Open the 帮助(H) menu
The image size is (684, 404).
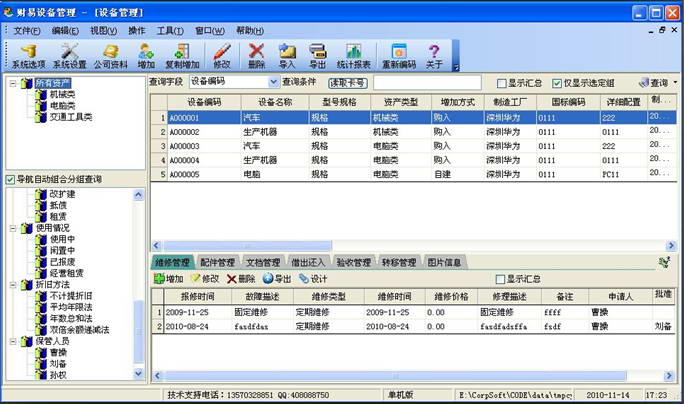click(250, 31)
